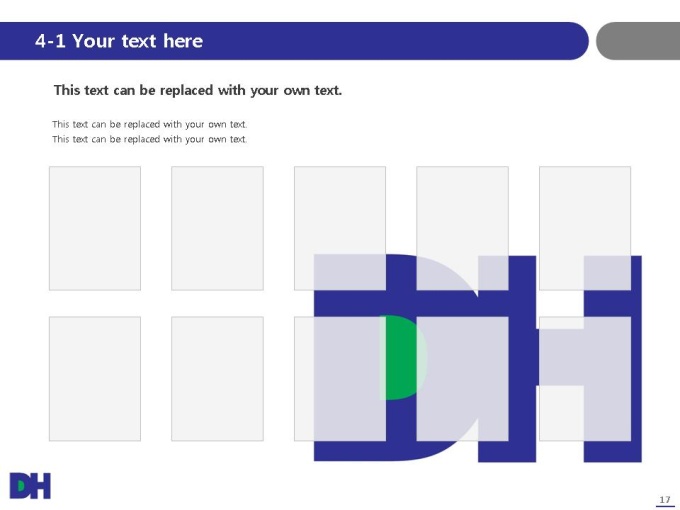Select the fifth placeholder box in the bottom row
680x510 pixels.
[x=585, y=379]
